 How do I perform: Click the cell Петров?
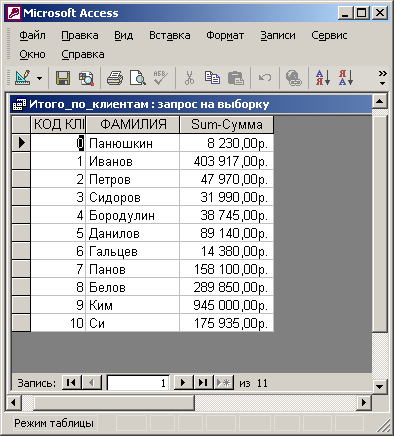[133, 179]
